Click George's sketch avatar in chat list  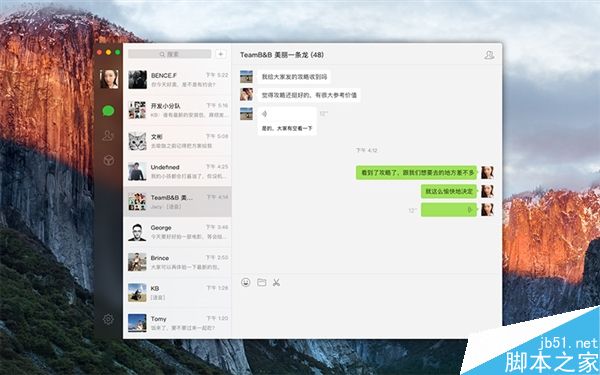[x=137, y=232]
